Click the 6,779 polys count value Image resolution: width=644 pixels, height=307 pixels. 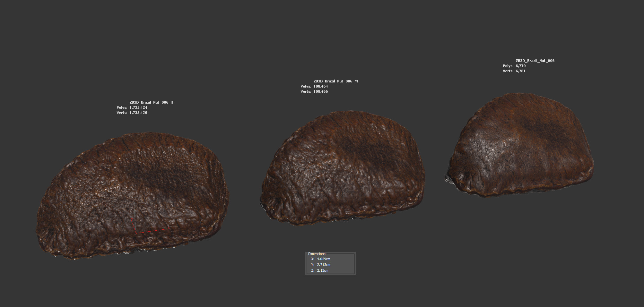pos(520,66)
